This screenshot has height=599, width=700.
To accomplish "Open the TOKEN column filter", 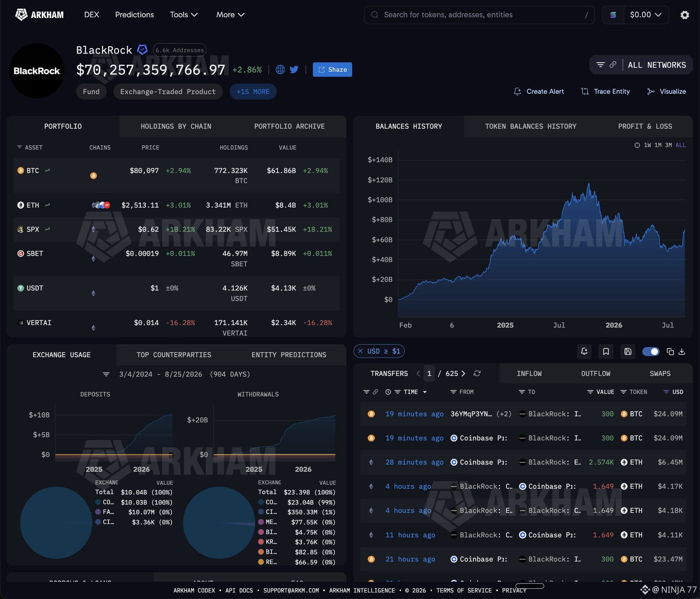I will (x=623, y=392).
